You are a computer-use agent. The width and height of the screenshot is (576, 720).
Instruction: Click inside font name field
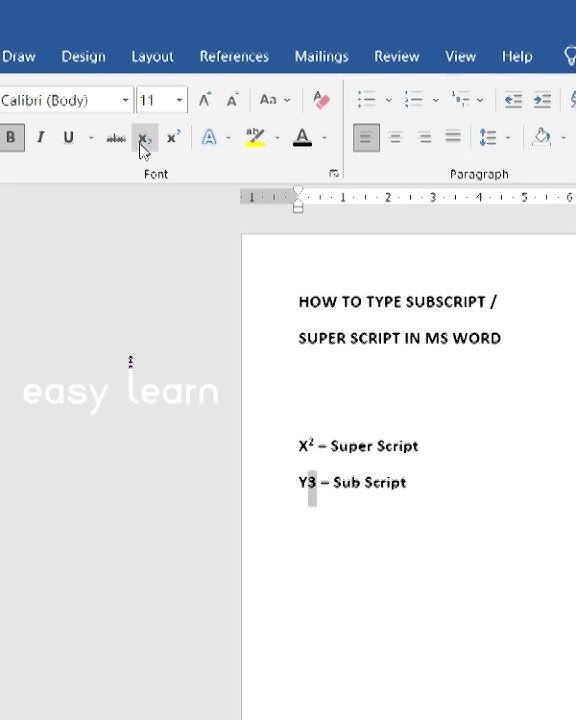click(59, 100)
